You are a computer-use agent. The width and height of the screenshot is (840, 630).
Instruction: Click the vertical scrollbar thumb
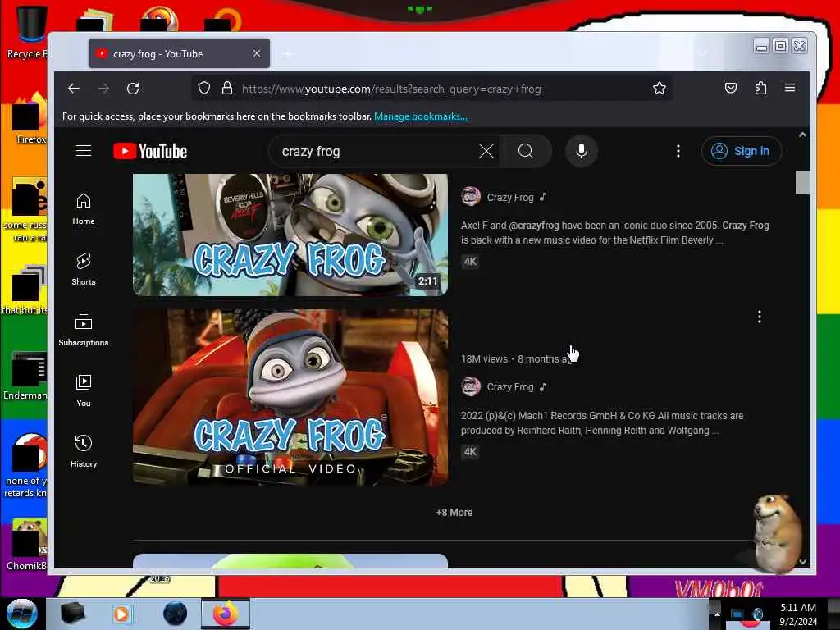pyautogui.click(x=802, y=183)
